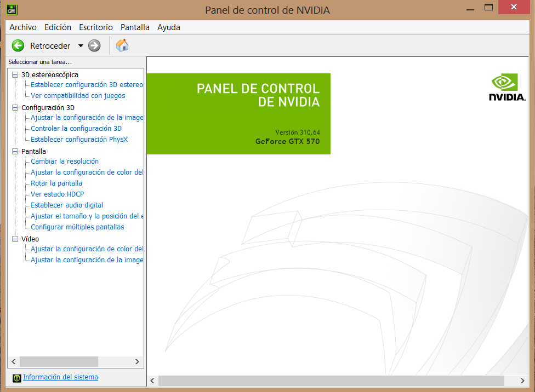Viewport: 535px width, 392px height.
Task: Select Cambiar la resolución
Action: click(65, 161)
